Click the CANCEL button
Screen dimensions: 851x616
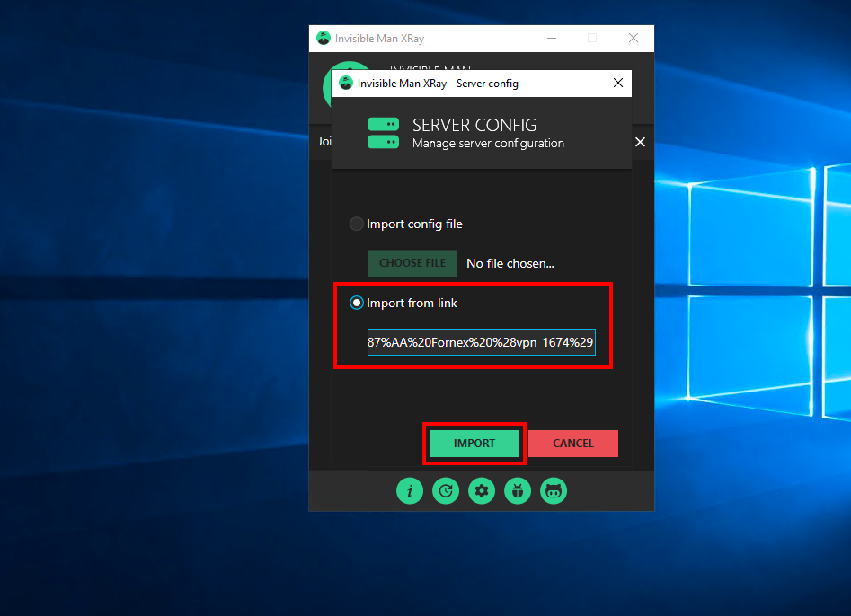(x=573, y=444)
